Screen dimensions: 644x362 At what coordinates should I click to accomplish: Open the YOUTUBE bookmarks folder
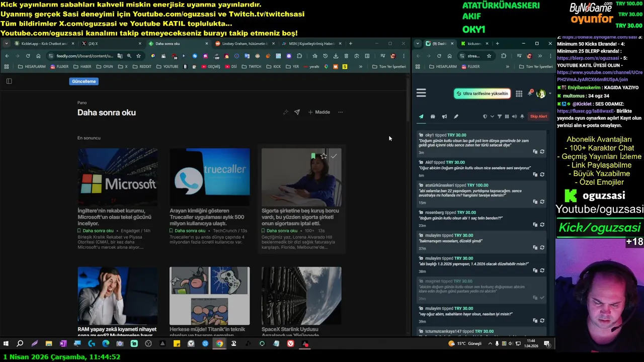(x=167, y=66)
